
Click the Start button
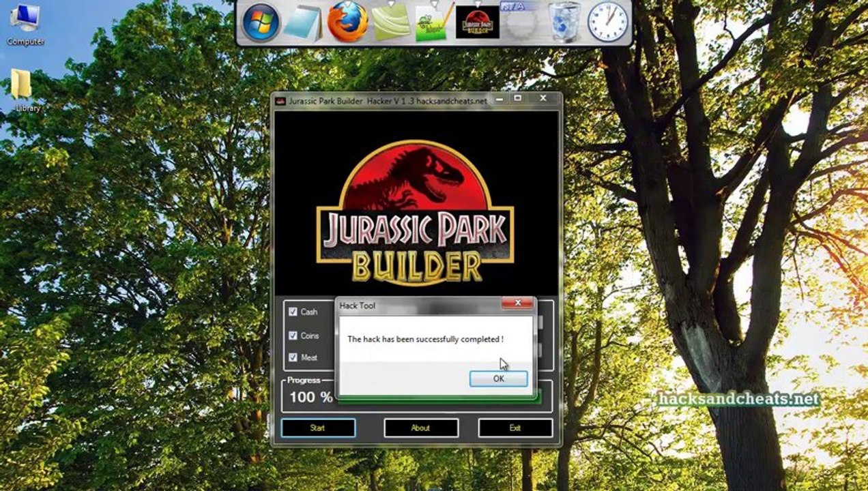click(318, 428)
